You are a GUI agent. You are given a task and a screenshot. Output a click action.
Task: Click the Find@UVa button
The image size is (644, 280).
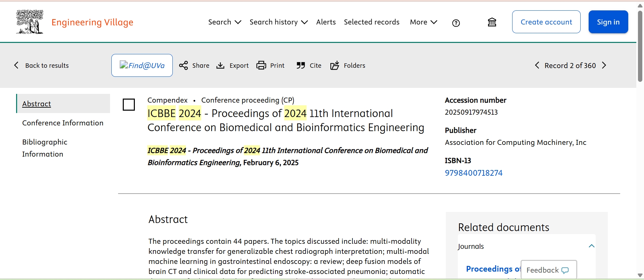pos(142,65)
